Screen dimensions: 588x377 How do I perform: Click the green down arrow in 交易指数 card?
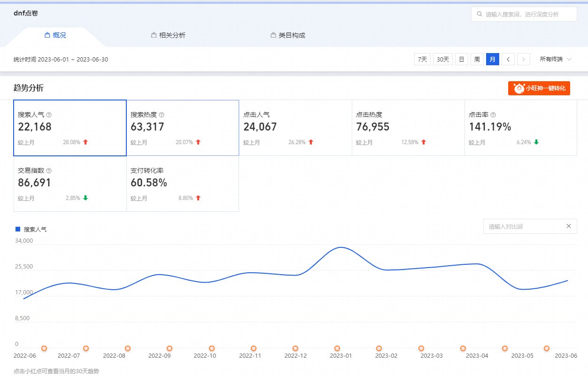point(85,198)
